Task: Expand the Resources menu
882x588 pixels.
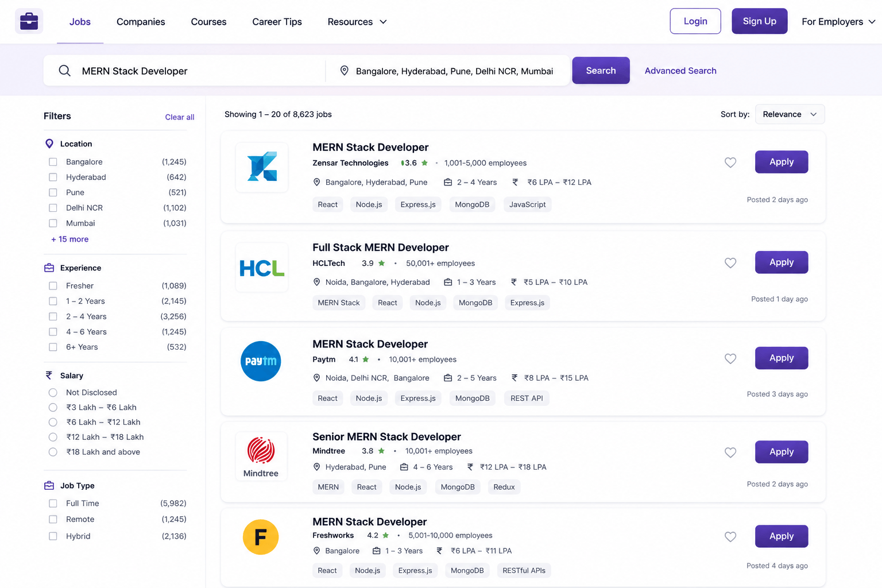Action: [357, 22]
